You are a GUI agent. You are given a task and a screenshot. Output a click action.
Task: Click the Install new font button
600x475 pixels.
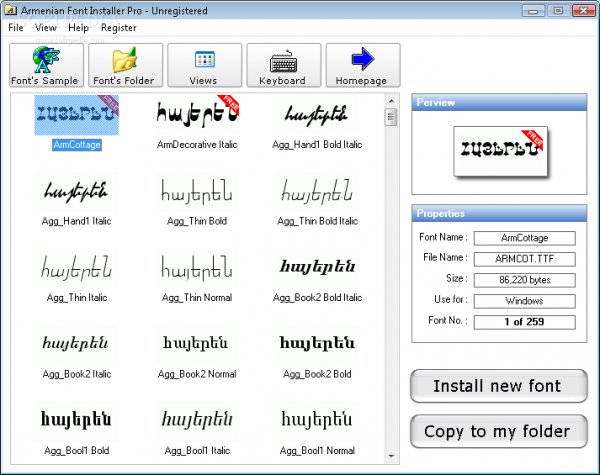point(499,386)
